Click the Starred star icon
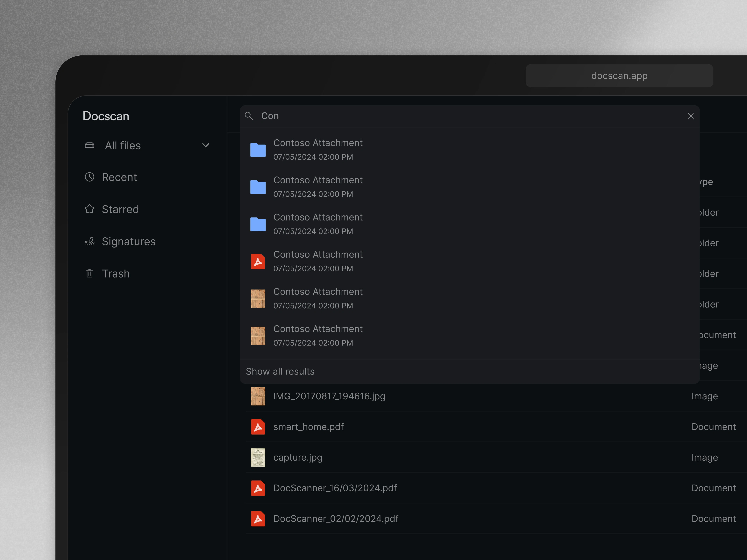Viewport: 747px width, 560px height. click(89, 209)
